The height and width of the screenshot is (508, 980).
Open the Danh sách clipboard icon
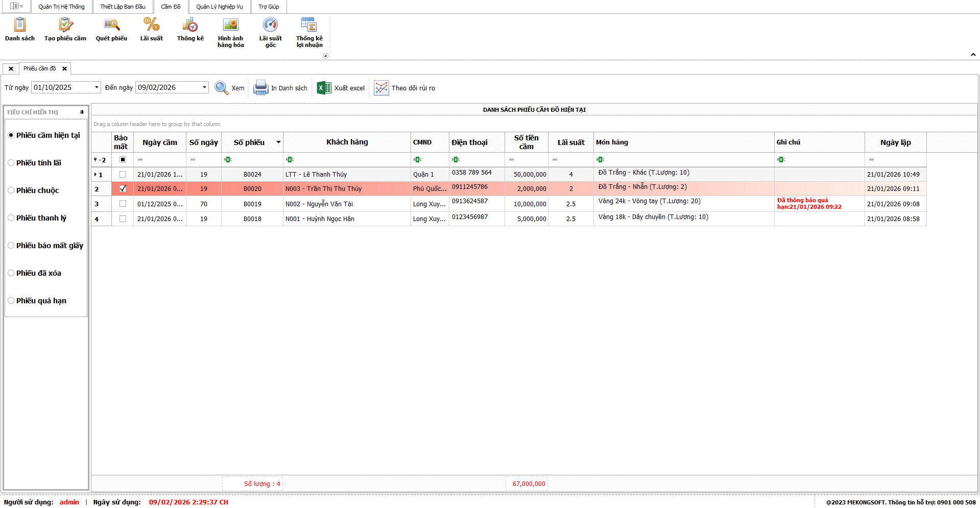(20, 25)
